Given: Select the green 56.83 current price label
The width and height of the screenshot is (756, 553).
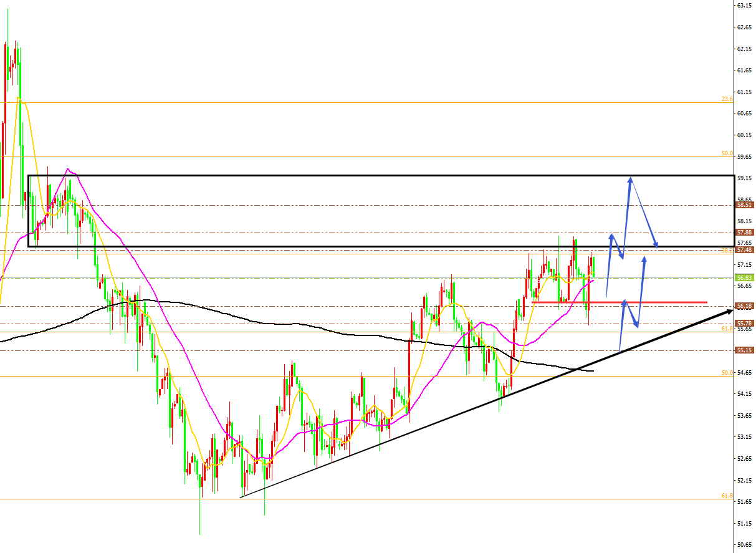Looking at the screenshot, I should 745,277.
